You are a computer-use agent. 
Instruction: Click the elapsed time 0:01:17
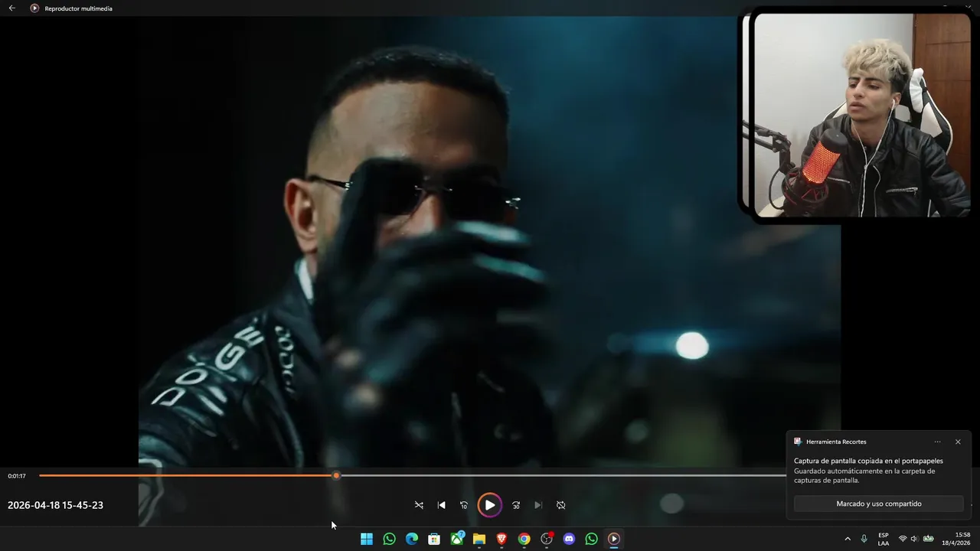click(17, 476)
